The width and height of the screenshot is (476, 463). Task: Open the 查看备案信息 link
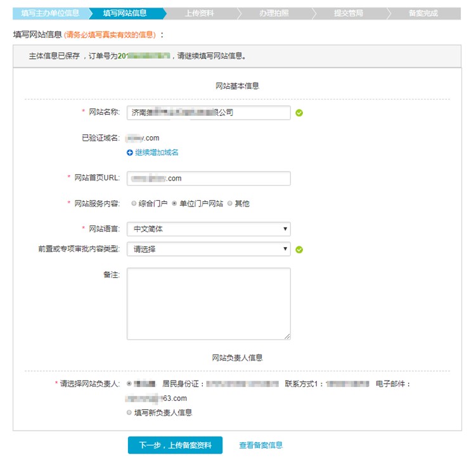[261, 445]
